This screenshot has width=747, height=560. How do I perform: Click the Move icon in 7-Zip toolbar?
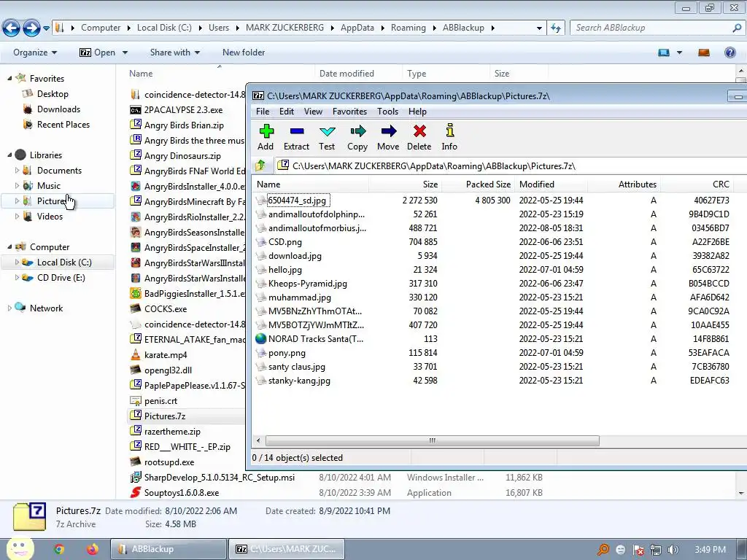[388, 131]
